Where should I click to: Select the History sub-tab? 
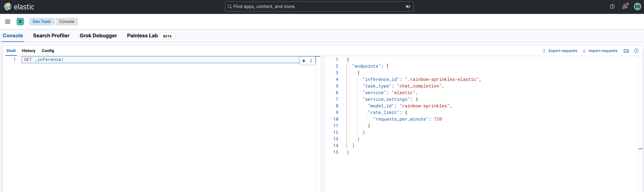tap(28, 51)
